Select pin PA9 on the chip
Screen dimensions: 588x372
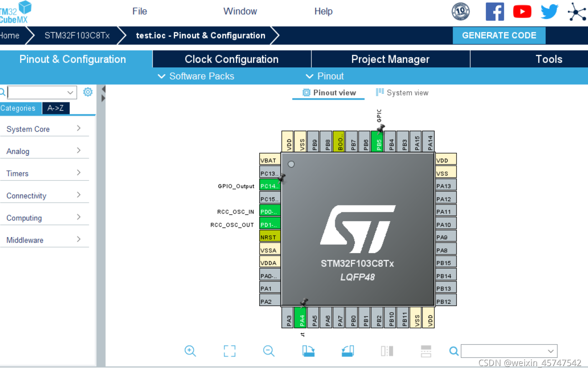pos(445,237)
